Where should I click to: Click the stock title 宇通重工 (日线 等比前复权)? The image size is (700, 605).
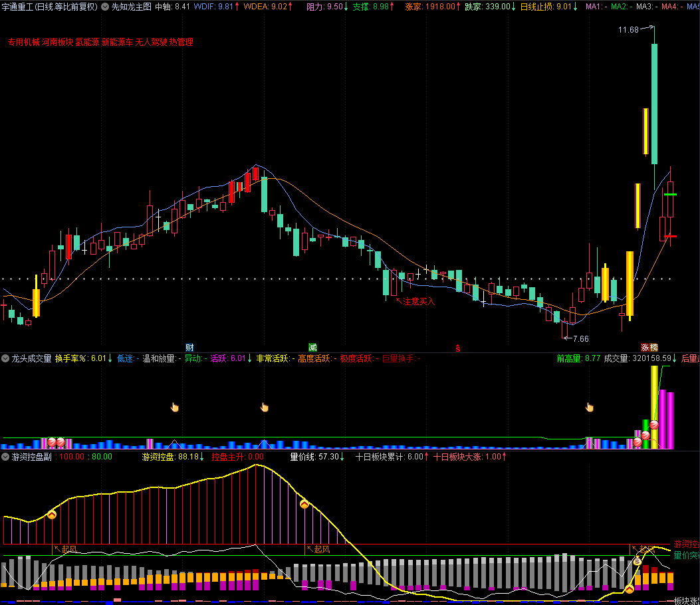(49, 7)
